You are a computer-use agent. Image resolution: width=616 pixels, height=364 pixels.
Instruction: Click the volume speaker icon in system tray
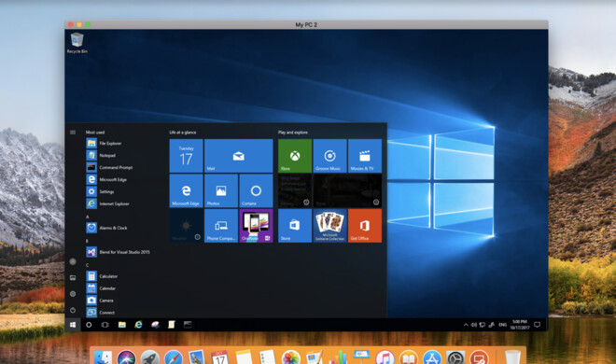pyautogui.click(x=474, y=325)
